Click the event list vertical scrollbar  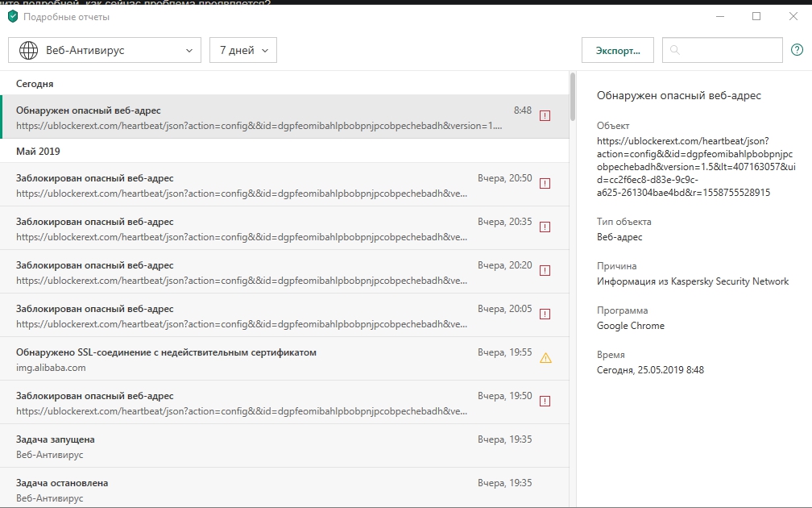pyautogui.click(x=573, y=97)
